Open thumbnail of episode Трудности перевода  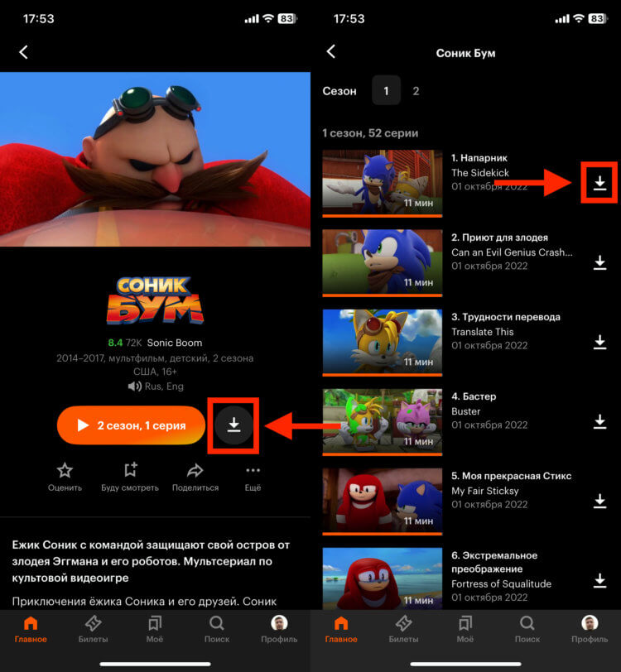[x=382, y=343]
